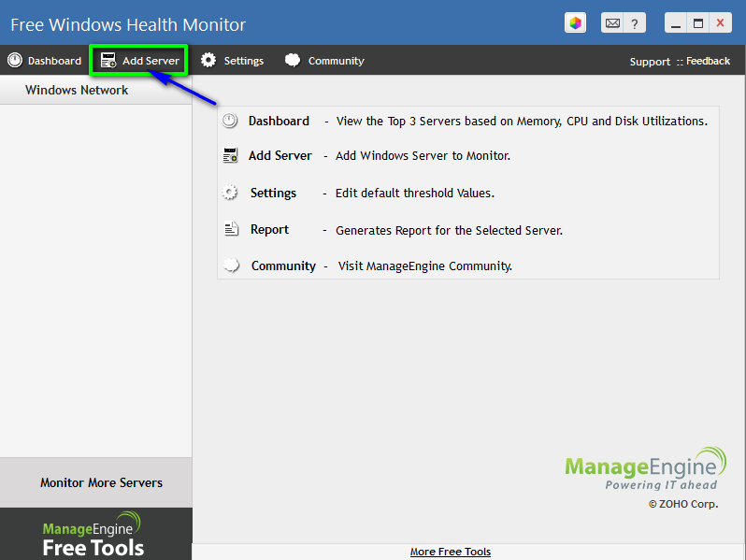
Task: Open Community from the toolbar
Action: 324,61
